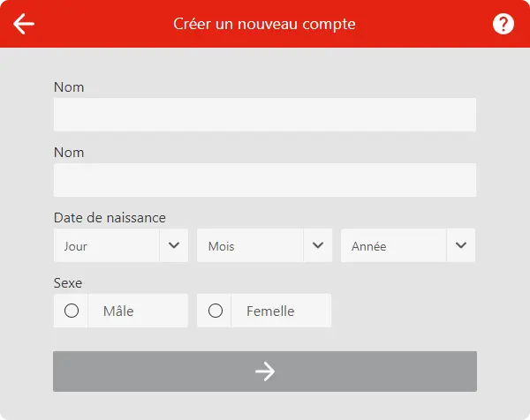Open help via the question mark icon
This screenshot has width=530, height=420.
pyautogui.click(x=503, y=24)
